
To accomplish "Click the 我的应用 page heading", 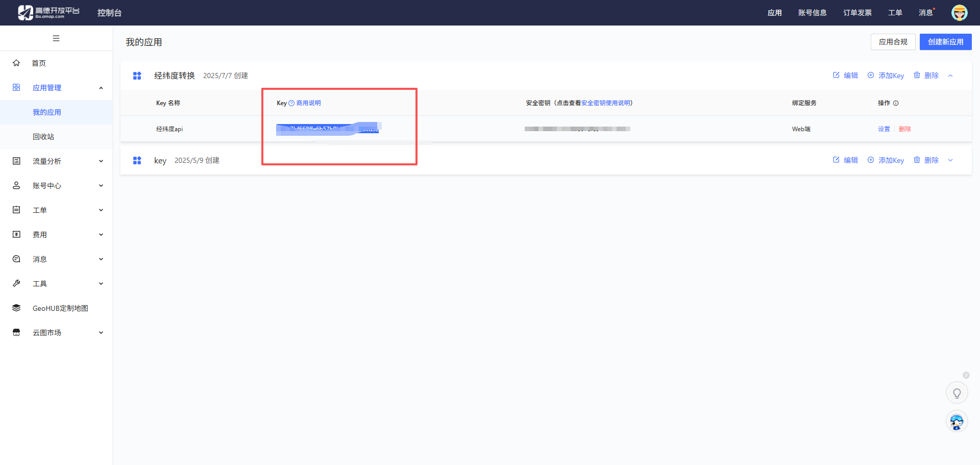I will 144,42.
